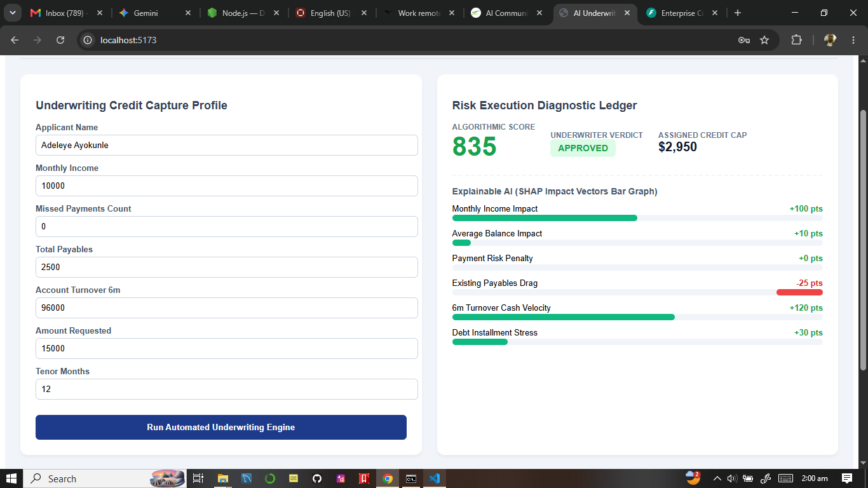Viewport: 868px width, 488px height.
Task: Expand the tab search dropdown arrow
Action: tap(12, 13)
